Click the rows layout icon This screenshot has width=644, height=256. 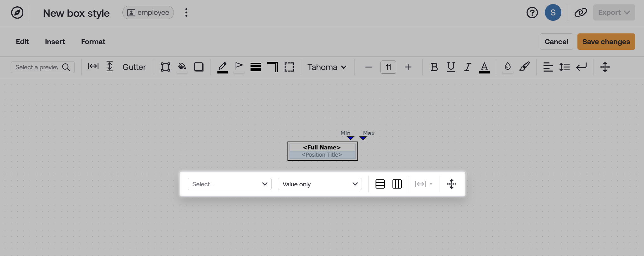[x=380, y=184]
